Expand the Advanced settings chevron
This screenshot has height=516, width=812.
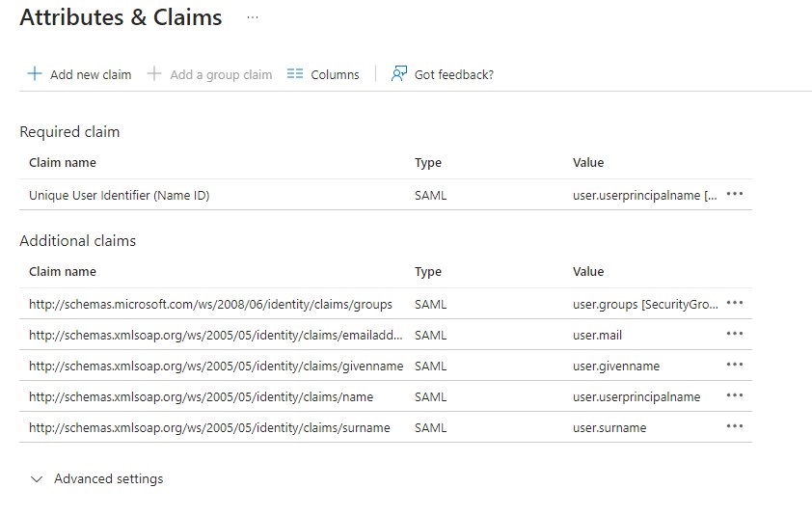click(x=37, y=479)
